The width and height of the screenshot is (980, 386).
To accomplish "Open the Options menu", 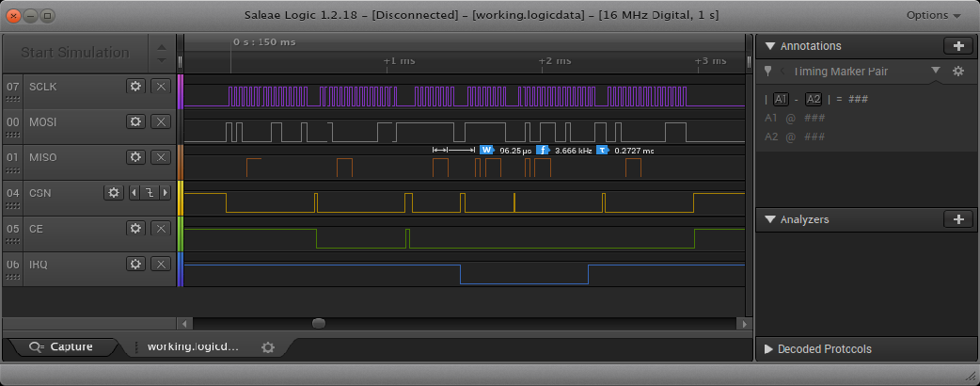I will [934, 15].
